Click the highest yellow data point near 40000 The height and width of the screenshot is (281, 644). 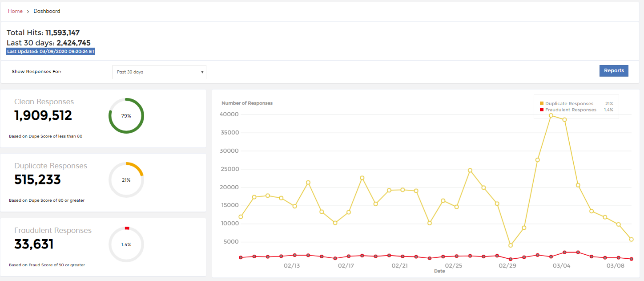[551, 115]
